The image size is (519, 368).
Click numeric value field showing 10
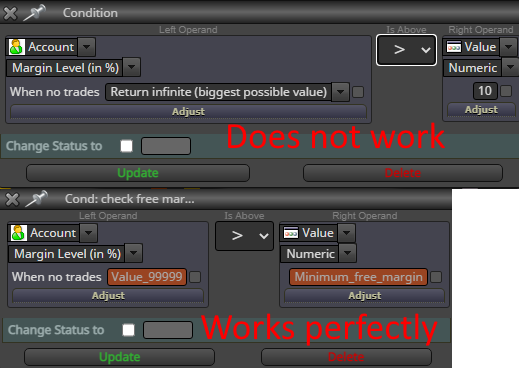click(x=485, y=91)
